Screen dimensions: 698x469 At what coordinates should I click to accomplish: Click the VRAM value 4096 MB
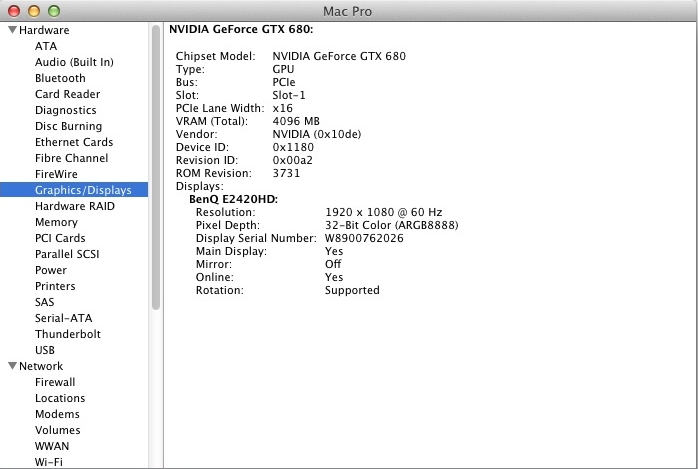click(x=296, y=121)
